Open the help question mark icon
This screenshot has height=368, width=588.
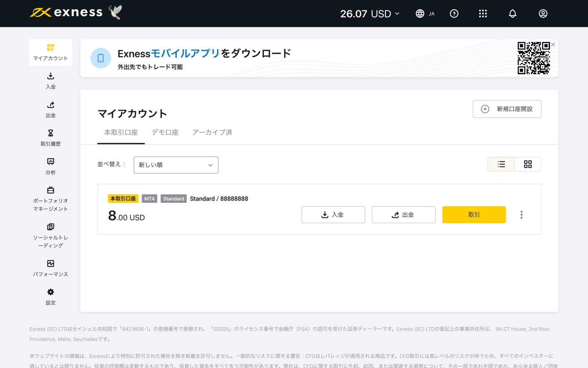point(454,14)
